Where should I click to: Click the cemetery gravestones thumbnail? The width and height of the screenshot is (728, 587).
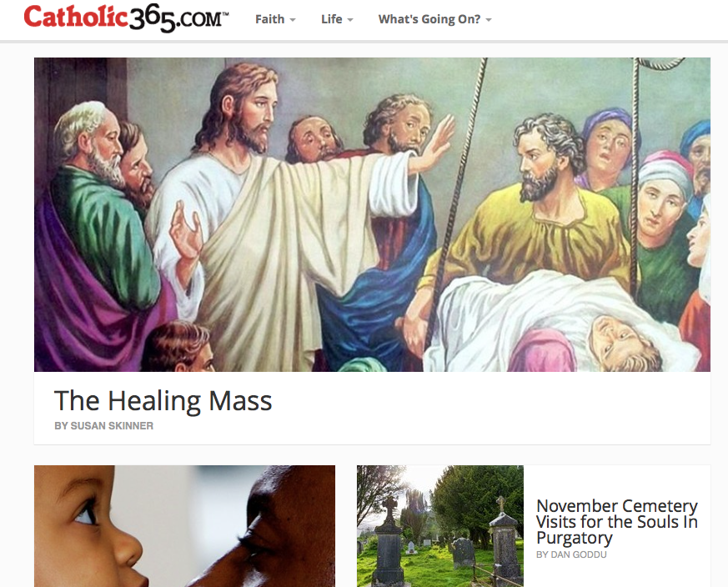(440, 526)
